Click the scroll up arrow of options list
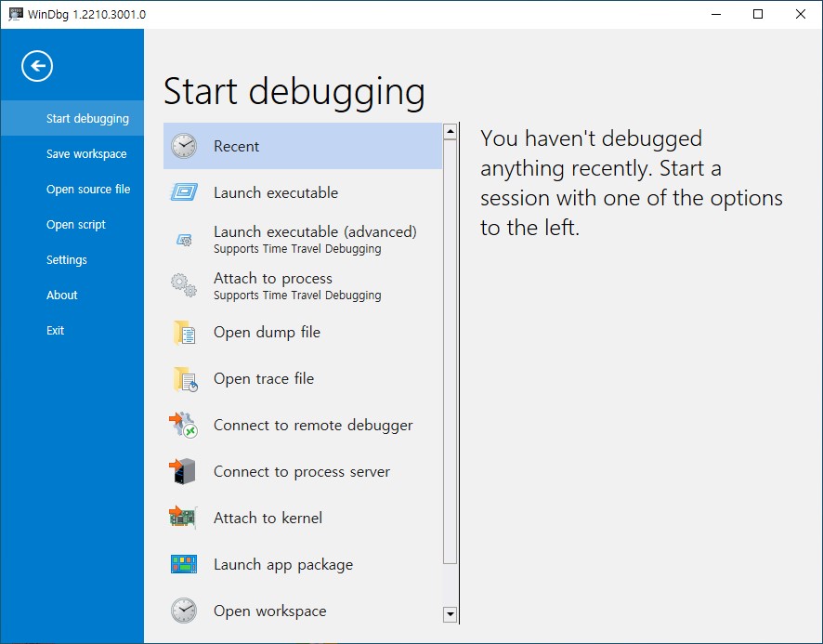Screen dimensions: 823x644 tap(450, 131)
